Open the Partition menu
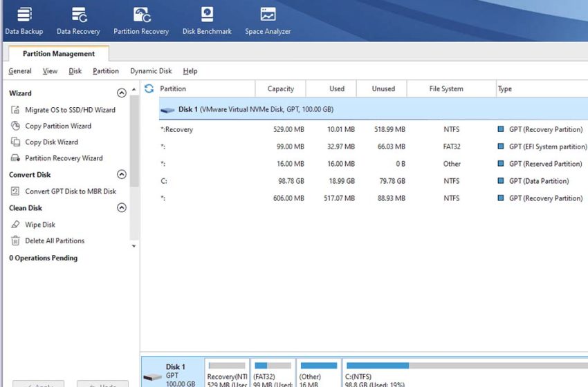This screenshot has height=387, width=588. coord(106,71)
